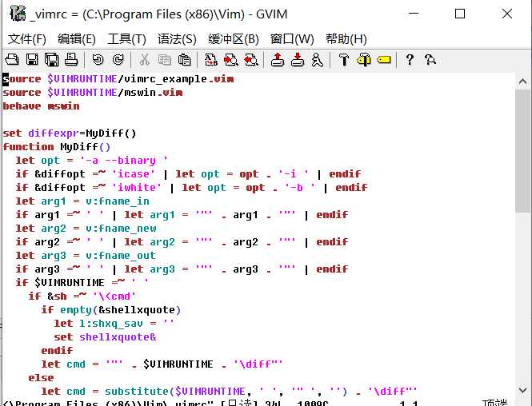Close the GVIM window
The height and width of the screenshot is (406, 532).
(507, 14)
